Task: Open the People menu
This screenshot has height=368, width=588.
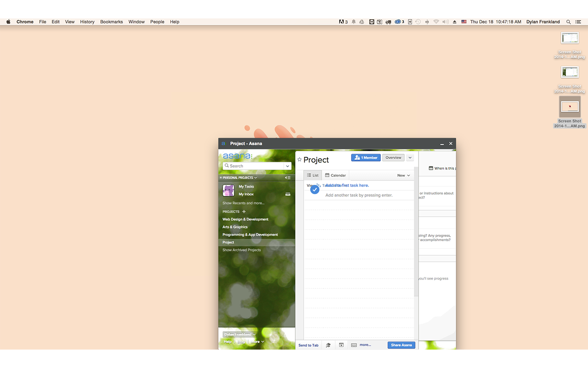Action: point(157,22)
